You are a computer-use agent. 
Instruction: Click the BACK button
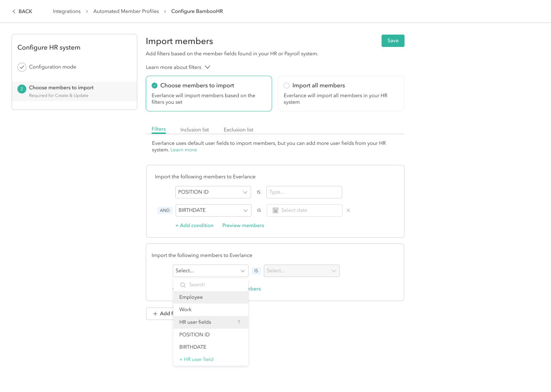click(x=22, y=12)
